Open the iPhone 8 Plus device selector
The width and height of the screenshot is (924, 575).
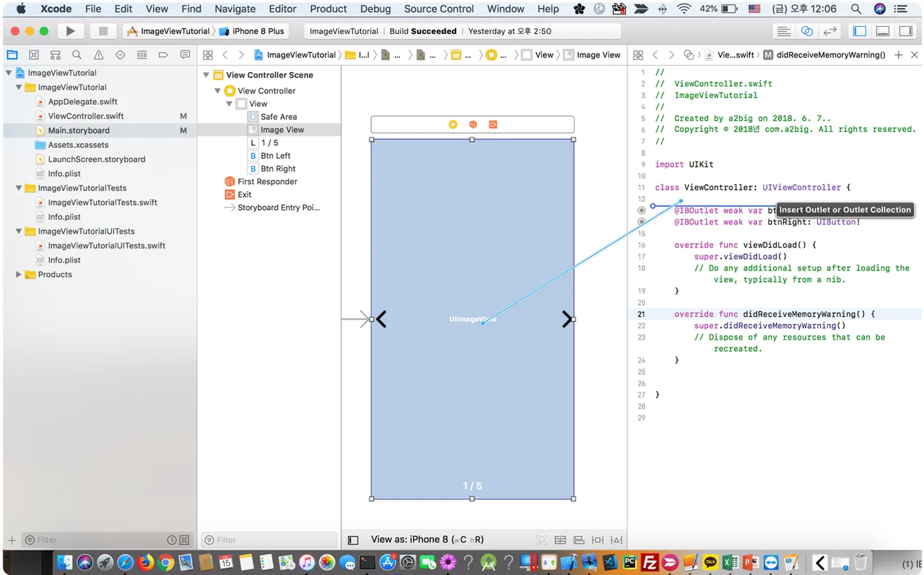click(252, 31)
